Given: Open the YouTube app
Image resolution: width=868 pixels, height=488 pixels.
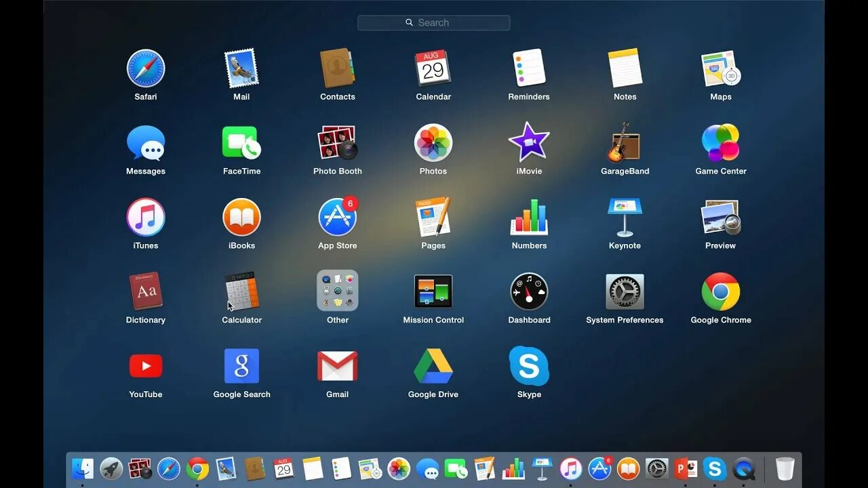Looking at the screenshot, I should [x=146, y=366].
